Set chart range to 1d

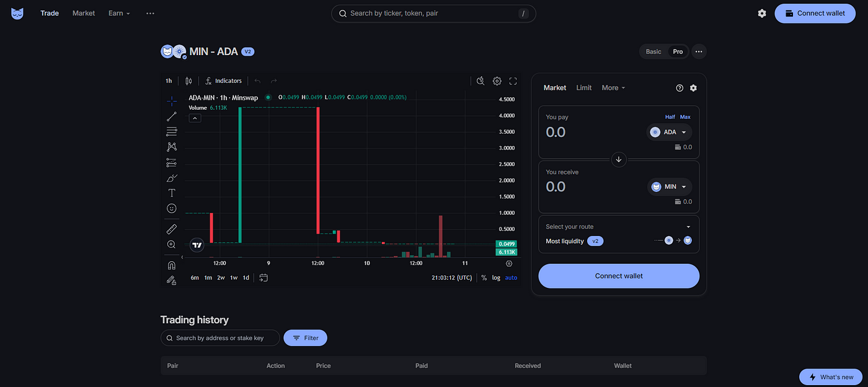(x=246, y=277)
